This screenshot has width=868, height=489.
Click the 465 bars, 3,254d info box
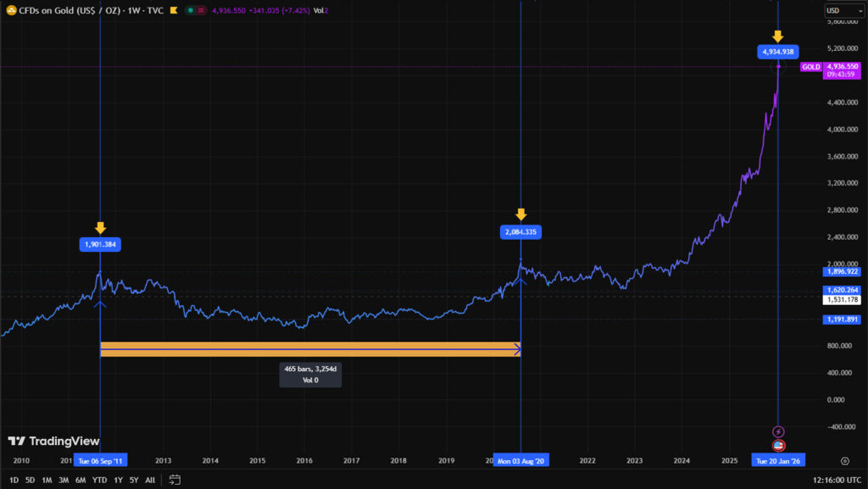[x=310, y=375]
